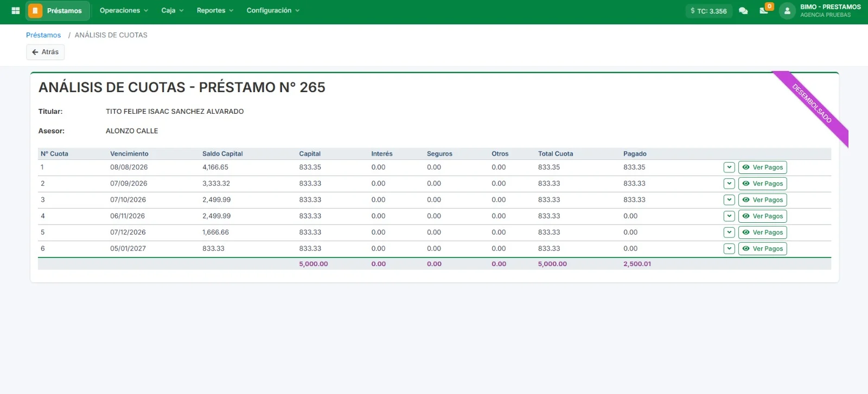This screenshot has width=868, height=394.
Task: Open the Configuración menu
Action: (x=273, y=10)
